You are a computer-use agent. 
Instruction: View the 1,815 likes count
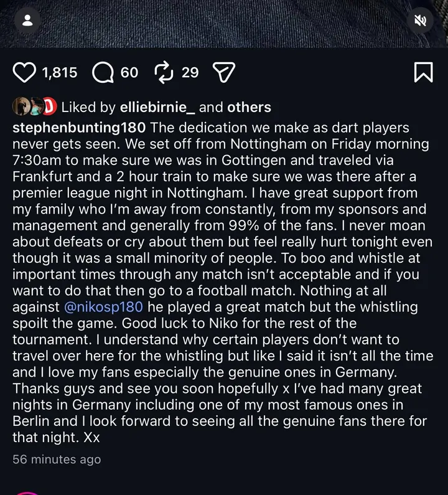click(60, 73)
